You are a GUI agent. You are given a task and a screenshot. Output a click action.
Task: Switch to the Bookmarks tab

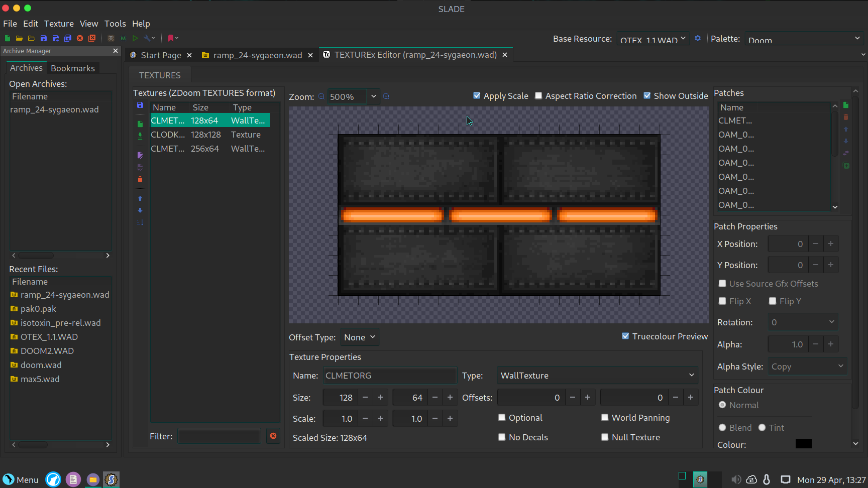[x=73, y=68]
